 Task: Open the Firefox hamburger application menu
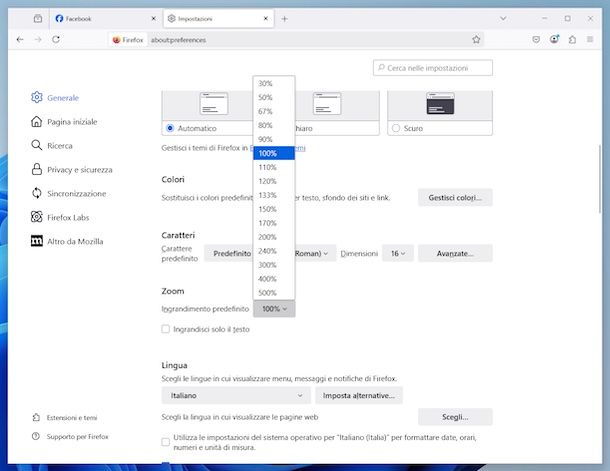pyautogui.click(x=590, y=39)
